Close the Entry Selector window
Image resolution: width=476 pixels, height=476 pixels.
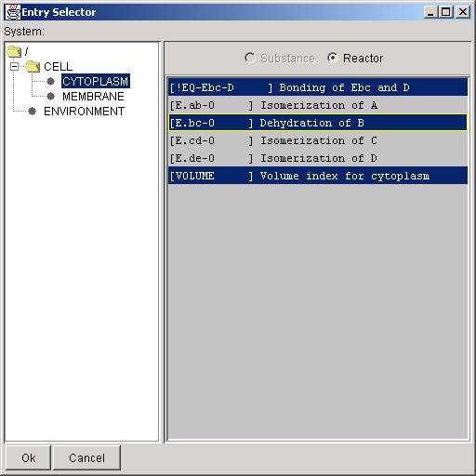coord(463,12)
